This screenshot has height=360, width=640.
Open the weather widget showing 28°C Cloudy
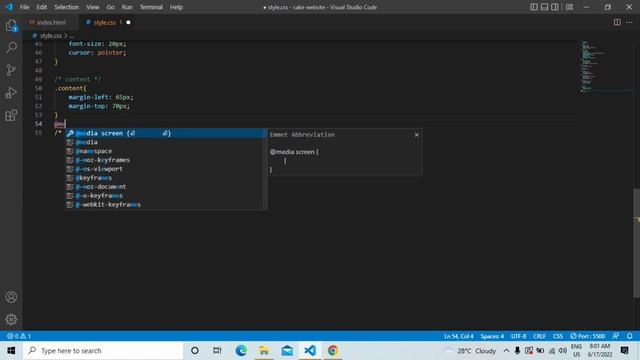pyautogui.click(x=470, y=351)
